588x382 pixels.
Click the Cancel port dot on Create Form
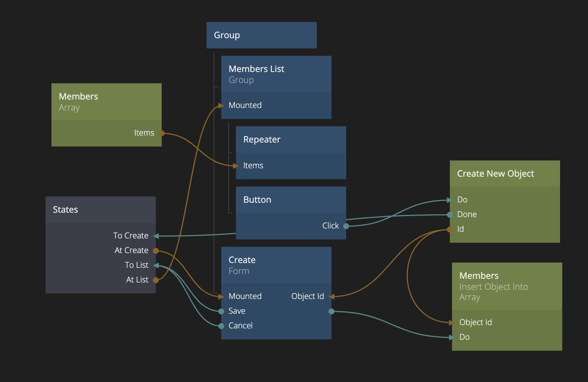221,326
